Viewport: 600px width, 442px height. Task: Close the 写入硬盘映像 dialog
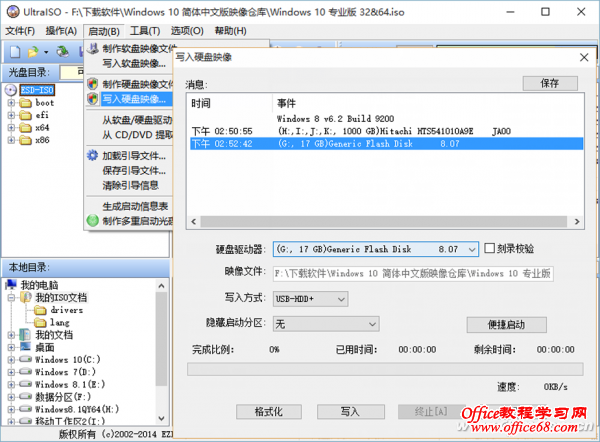pos(584,57)
